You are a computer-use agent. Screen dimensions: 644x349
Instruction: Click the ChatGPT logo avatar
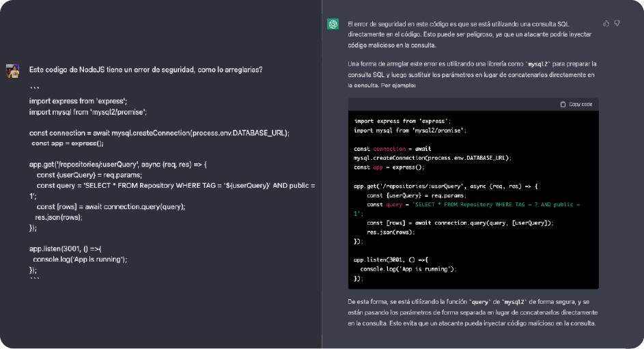pyautogui.click(x=333, y=24)
